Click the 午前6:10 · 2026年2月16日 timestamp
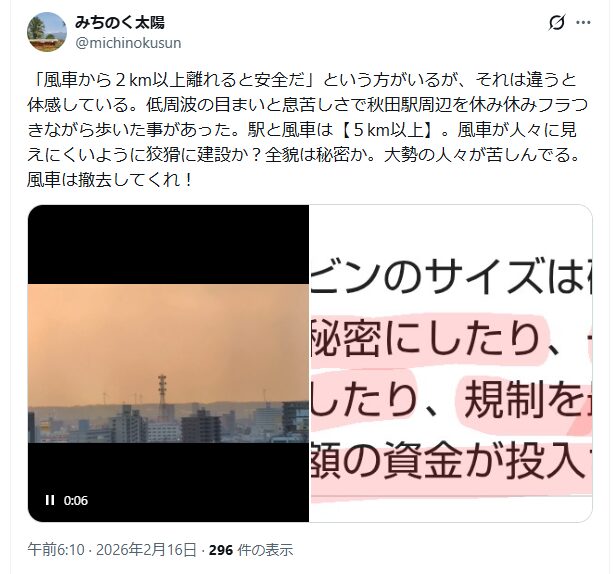Screen dimensions: 614x574 [112, 550]
